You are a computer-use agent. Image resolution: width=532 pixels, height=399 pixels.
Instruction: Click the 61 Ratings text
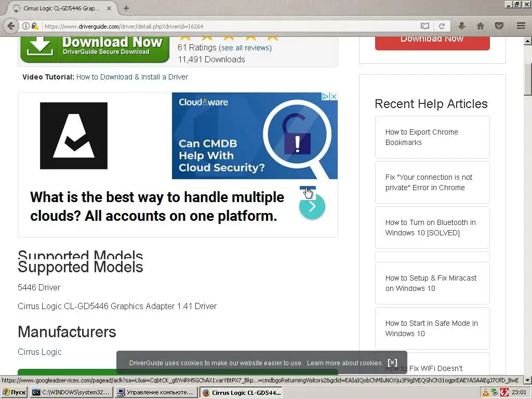point(197,47)
